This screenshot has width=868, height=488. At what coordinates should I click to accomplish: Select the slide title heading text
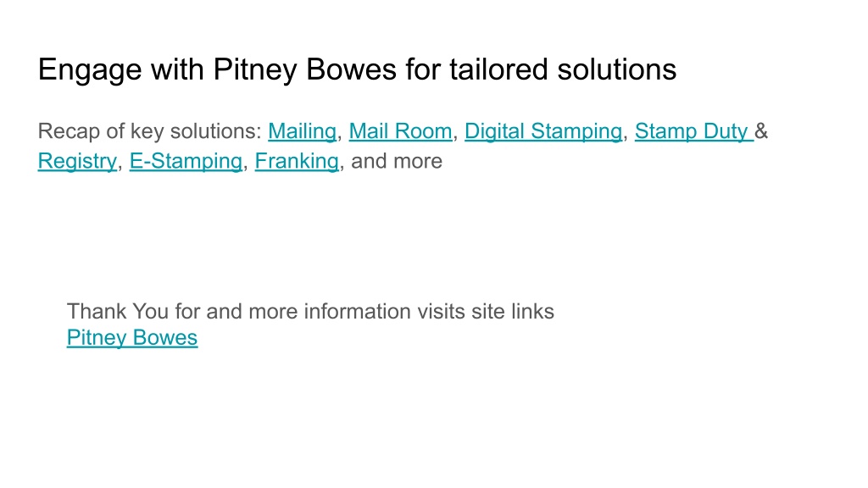(x=357, y=70)
